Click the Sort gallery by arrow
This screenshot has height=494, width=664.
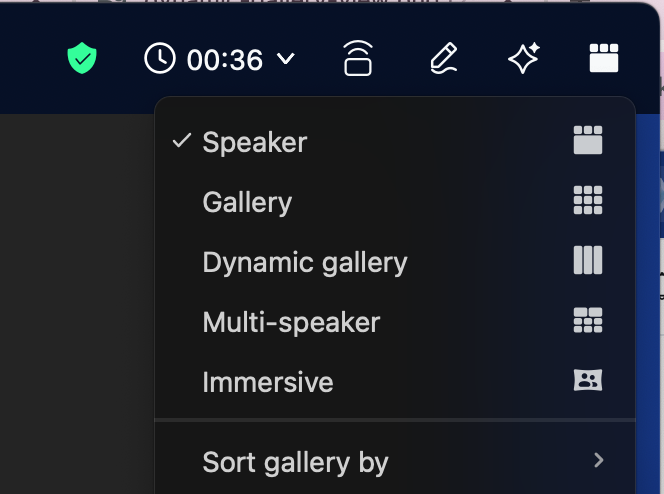(599, 461)
